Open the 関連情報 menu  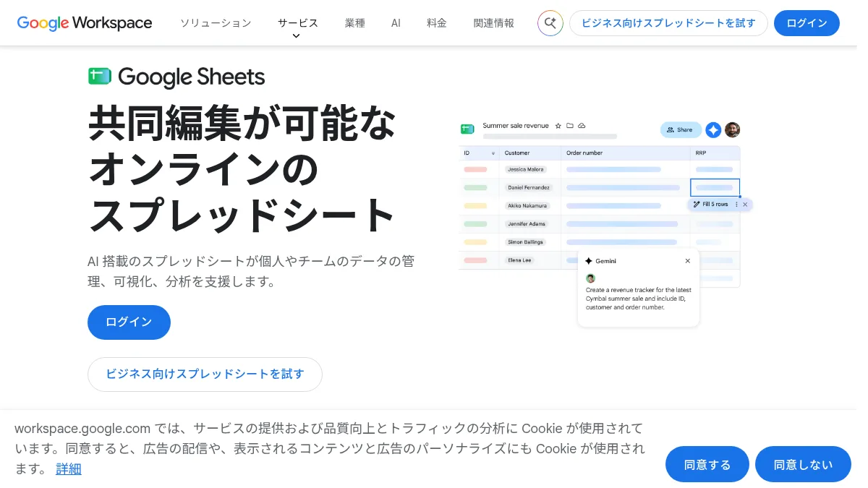494,23
